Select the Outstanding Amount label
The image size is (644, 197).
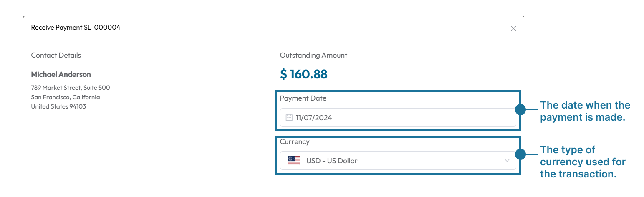(313, 55)
